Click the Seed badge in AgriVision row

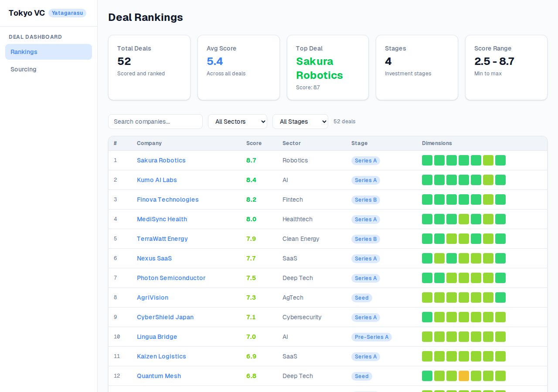[361, 298]
